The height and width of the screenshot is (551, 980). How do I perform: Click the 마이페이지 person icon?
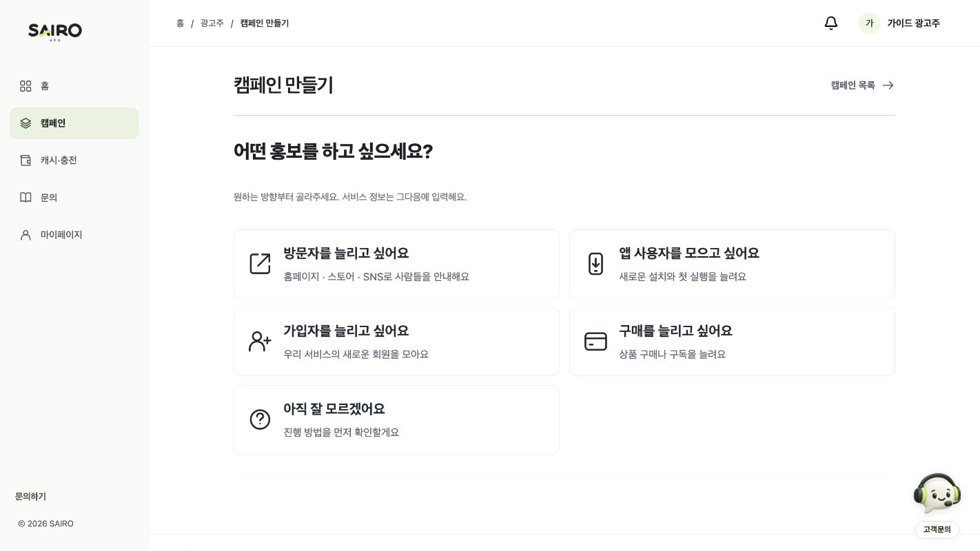click(x=25, y=235)
